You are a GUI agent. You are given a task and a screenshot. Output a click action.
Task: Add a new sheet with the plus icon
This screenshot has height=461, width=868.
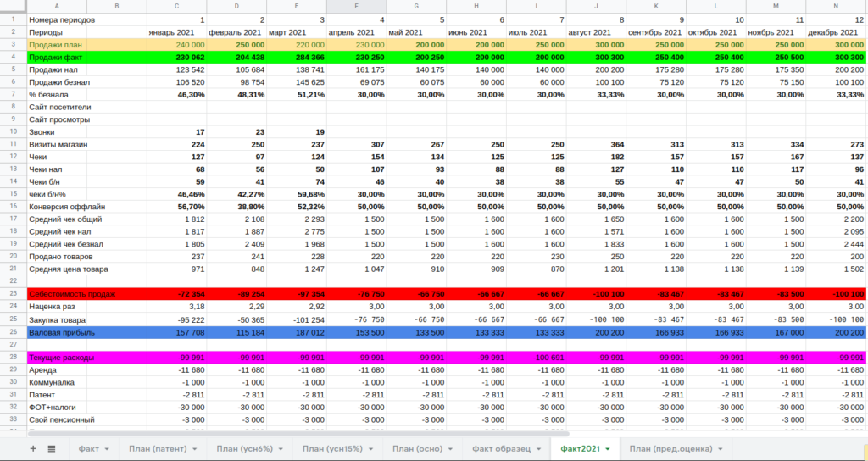[x=33, y=449]
